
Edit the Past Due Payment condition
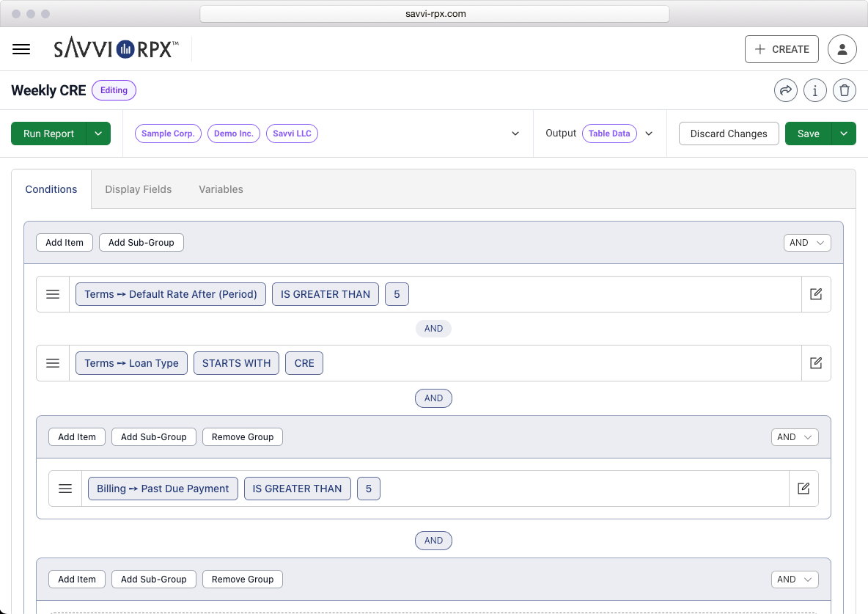[x=803, y=488]
